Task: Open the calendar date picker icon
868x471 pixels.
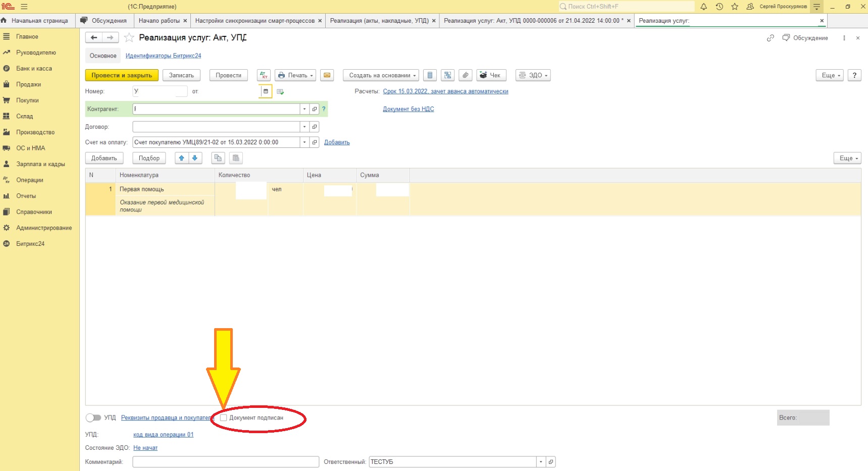Action: (266, 91)
